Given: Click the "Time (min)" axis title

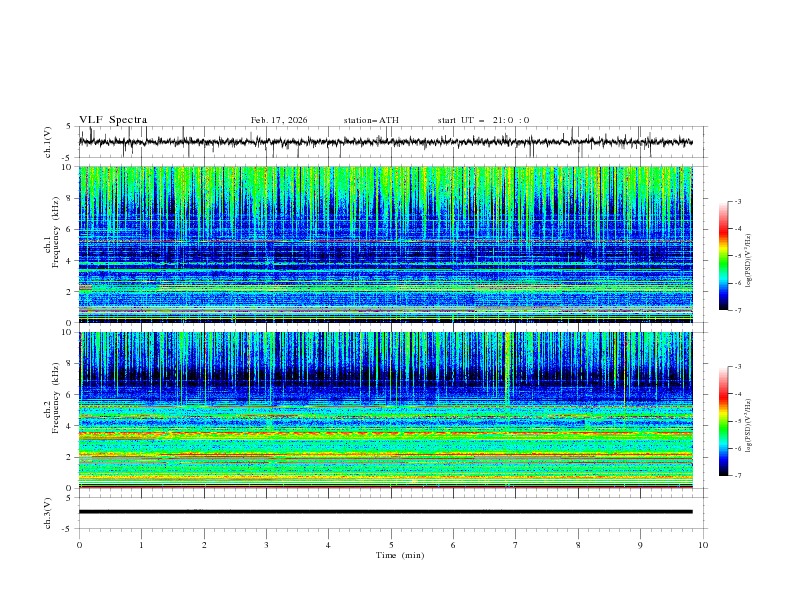Looking at the screenshot, I should 400,555.
